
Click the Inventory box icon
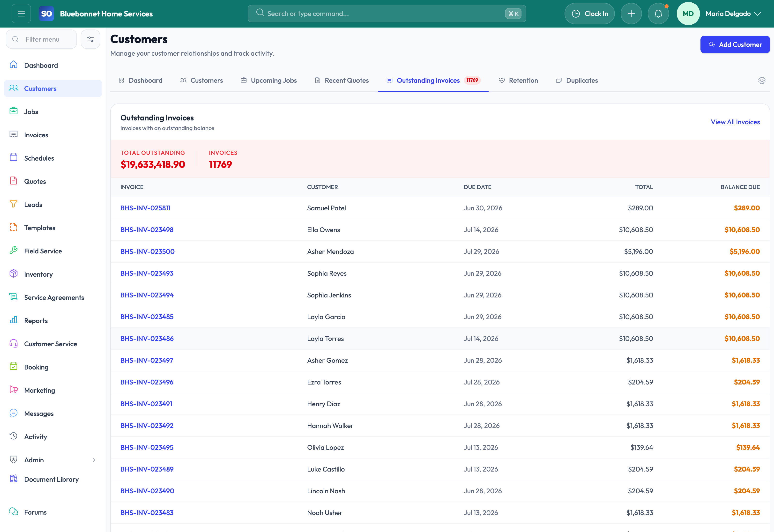[13, 274]
